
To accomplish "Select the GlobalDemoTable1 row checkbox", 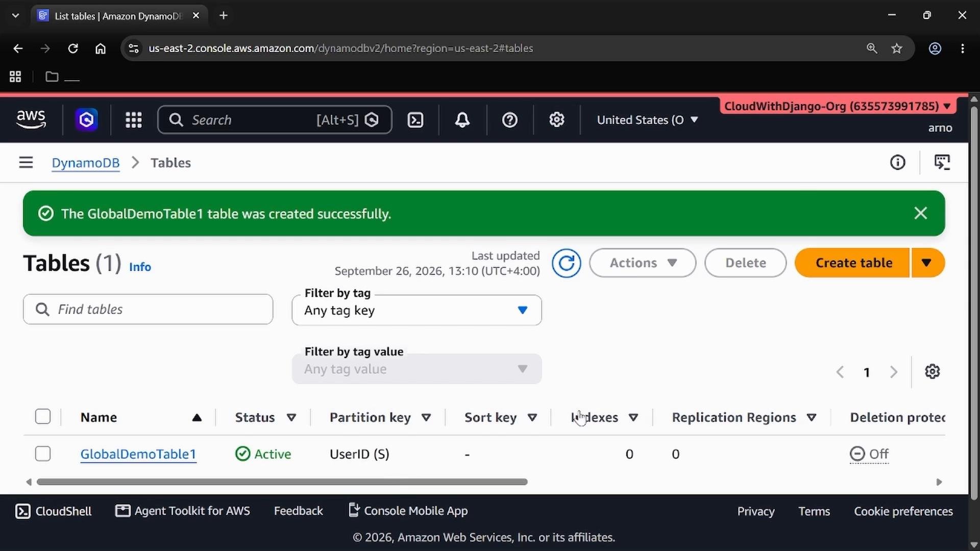I will 43,454.
